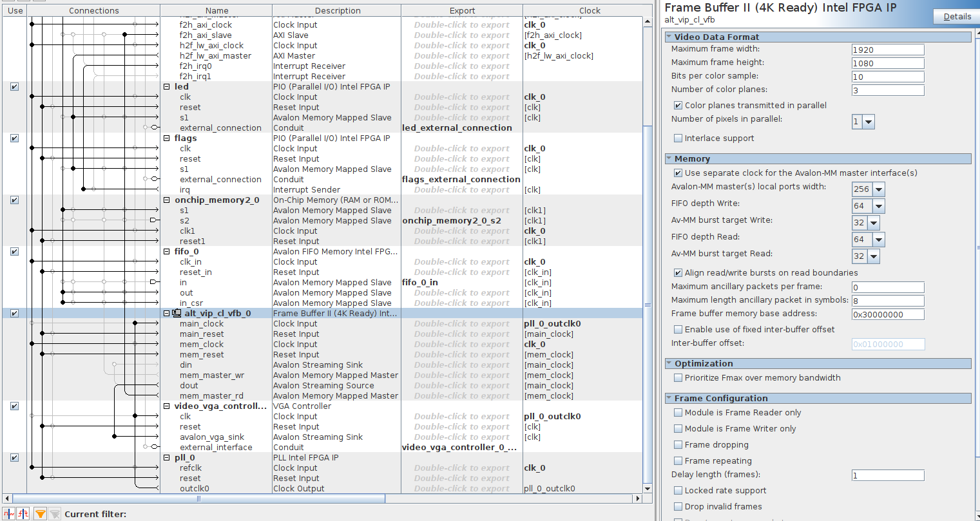Viewport: 980px width, 521px height.
Task: Disable separate clock for Avalon-MM master interfaces
Action: point(678,173)
